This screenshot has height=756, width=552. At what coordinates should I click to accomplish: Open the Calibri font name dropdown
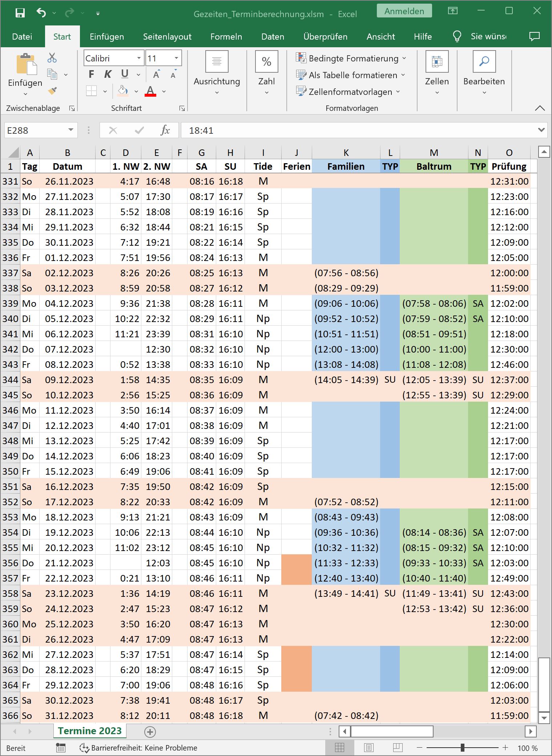138,58
